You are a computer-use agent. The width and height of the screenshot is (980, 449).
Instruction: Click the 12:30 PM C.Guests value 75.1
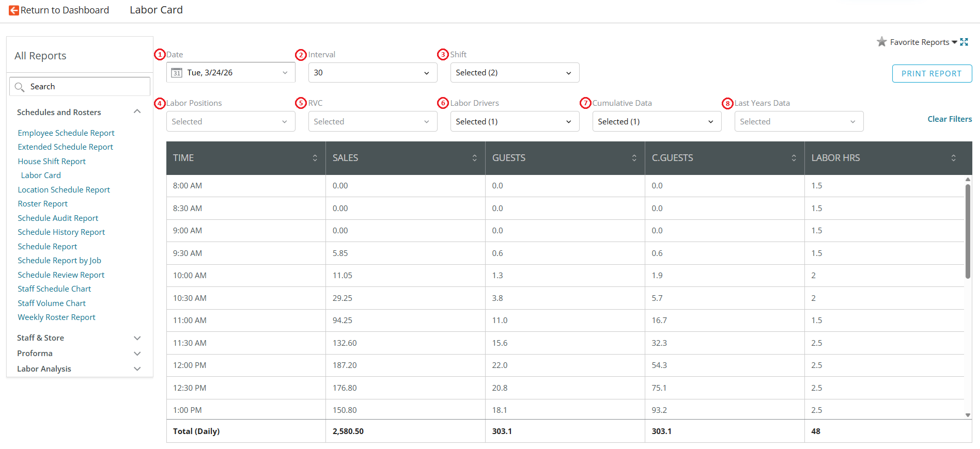pos(659,388)
